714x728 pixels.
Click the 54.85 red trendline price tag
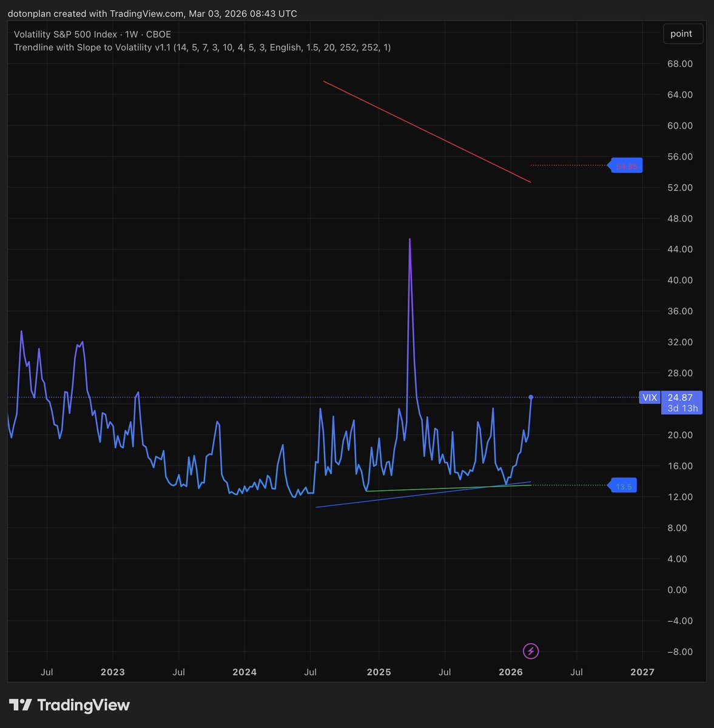click(x=625, y=166)
